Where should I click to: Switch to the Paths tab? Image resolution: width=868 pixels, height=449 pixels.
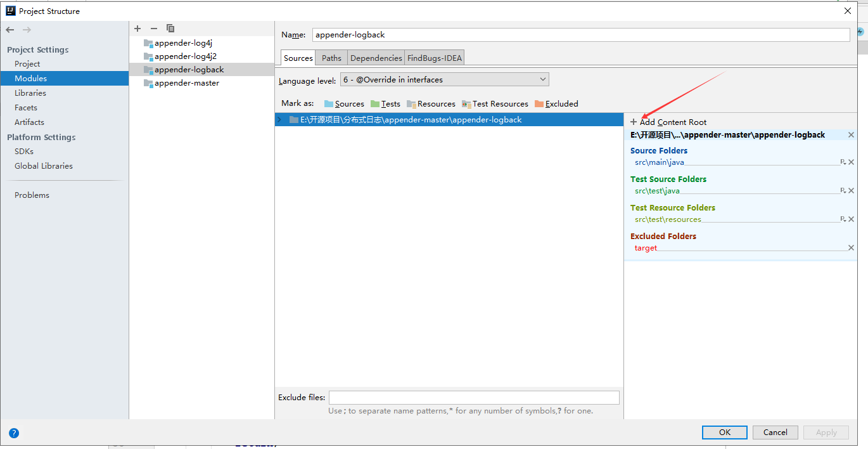tap(331, 58)
